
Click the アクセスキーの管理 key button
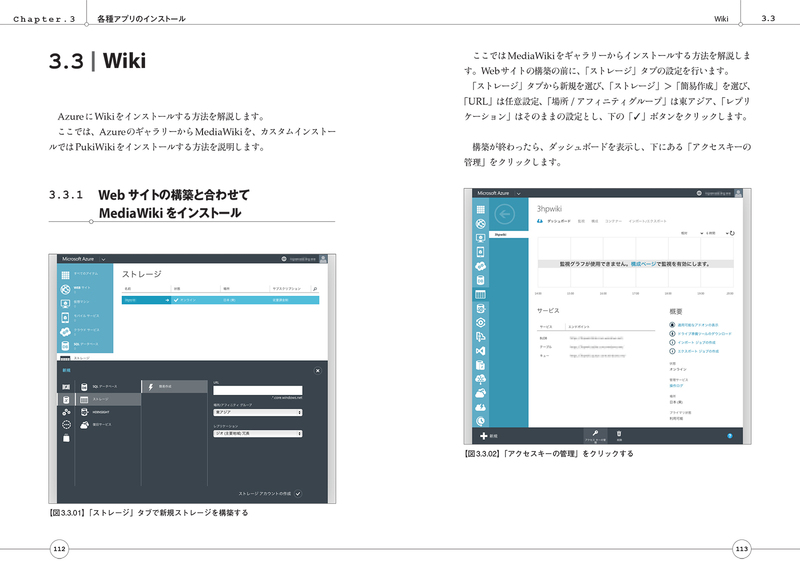(595, 435)
